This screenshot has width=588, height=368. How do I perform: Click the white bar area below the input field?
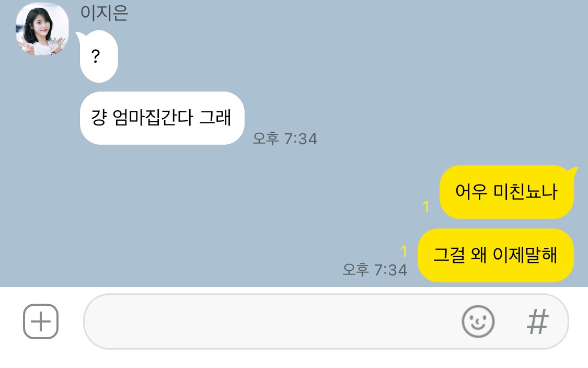point(294,359)
